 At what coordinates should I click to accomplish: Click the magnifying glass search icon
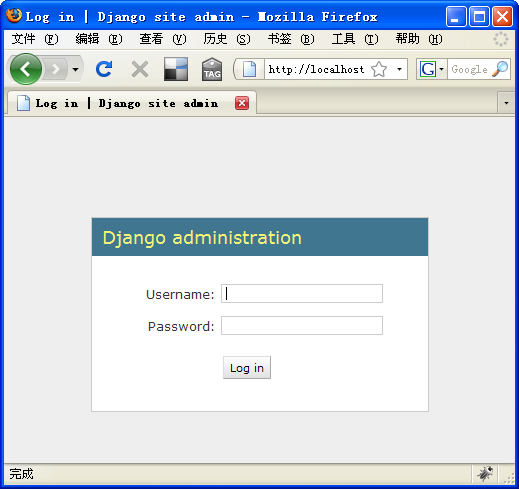(500, 69)
